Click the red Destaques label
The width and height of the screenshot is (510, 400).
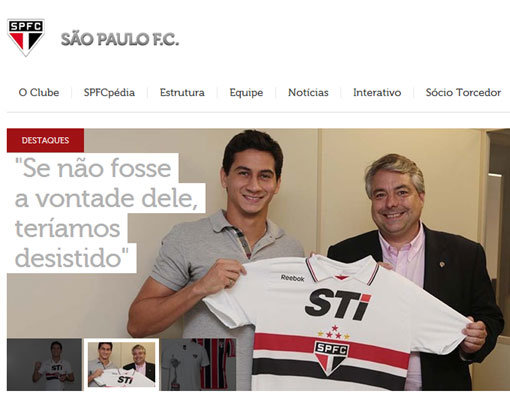[45, 140]
